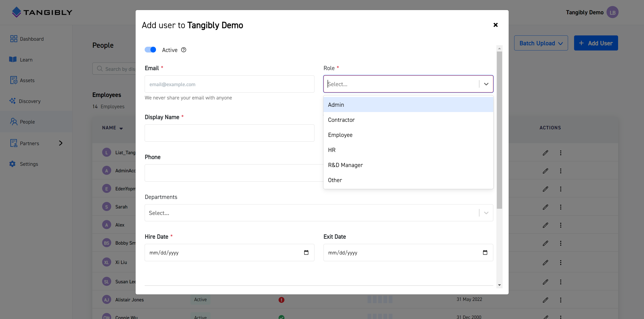
Task: Open more options for Sarah row
Action: pos(560,207)
